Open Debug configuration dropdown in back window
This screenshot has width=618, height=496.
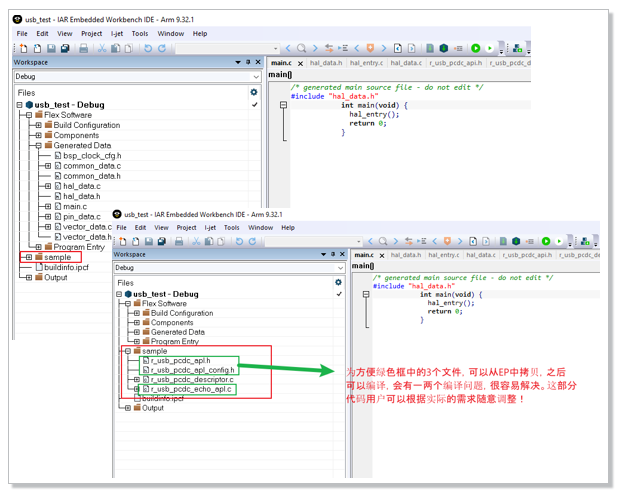256,76
